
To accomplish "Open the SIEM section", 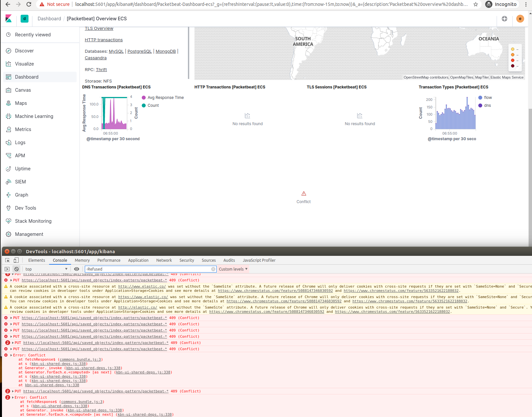I will [x=20, y=181].
